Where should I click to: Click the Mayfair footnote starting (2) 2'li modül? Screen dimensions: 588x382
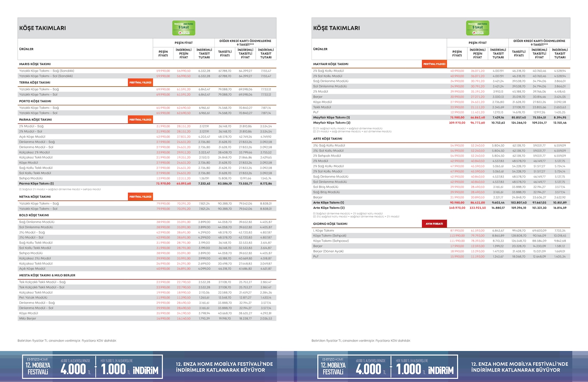352,131
